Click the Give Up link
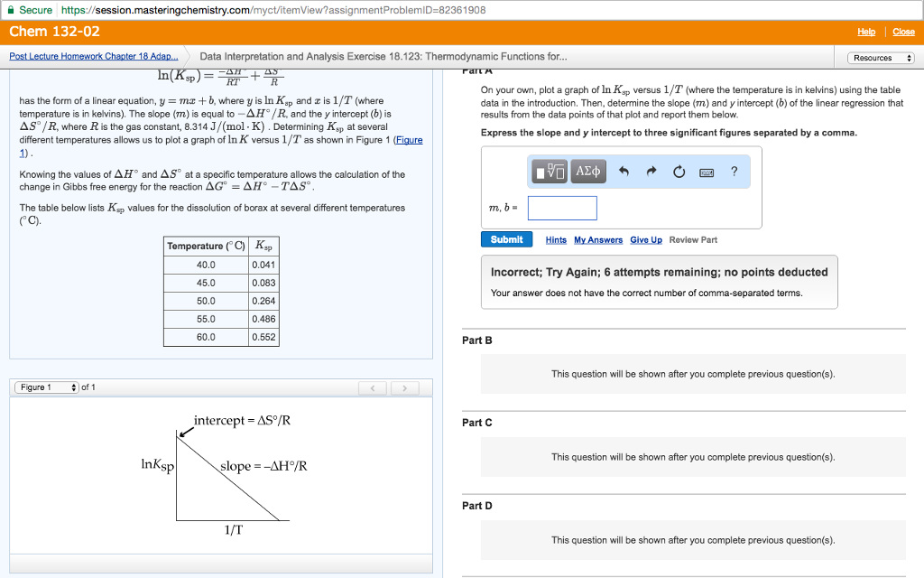This screenshot has height=578, width=924. tap(645, 240)
